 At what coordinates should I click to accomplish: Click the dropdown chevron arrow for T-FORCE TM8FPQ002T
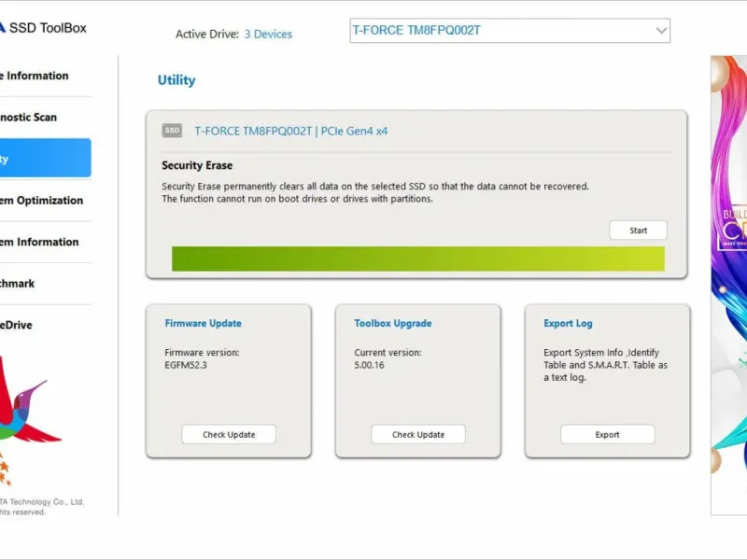(661, 31)
